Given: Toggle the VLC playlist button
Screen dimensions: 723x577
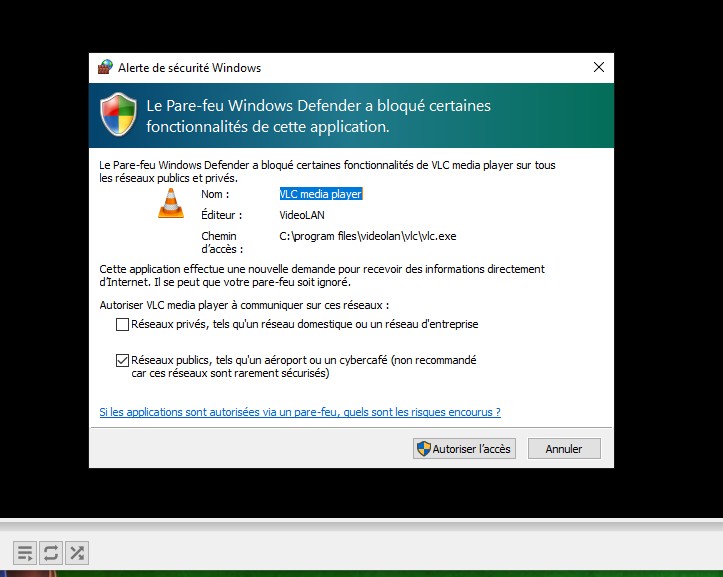Looking at the screenshot, I should (x=25, y=552).
